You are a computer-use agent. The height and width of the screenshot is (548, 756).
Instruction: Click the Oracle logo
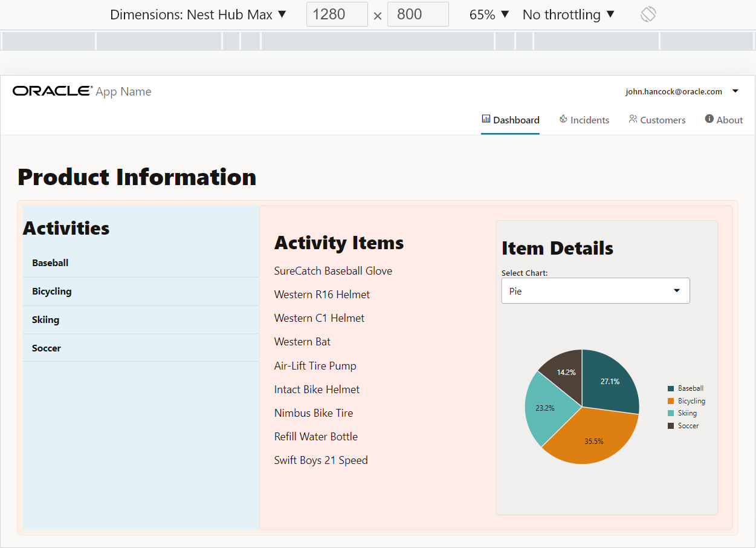point(53,91)
